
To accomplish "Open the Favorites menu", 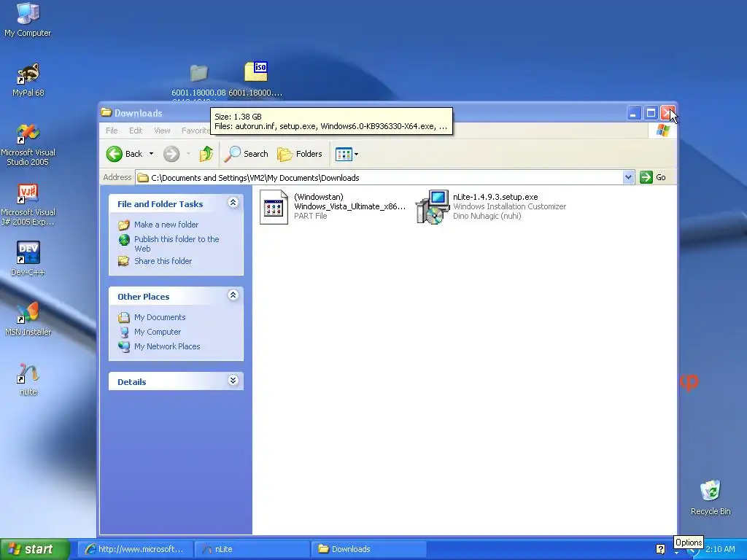I will point(196,131).
